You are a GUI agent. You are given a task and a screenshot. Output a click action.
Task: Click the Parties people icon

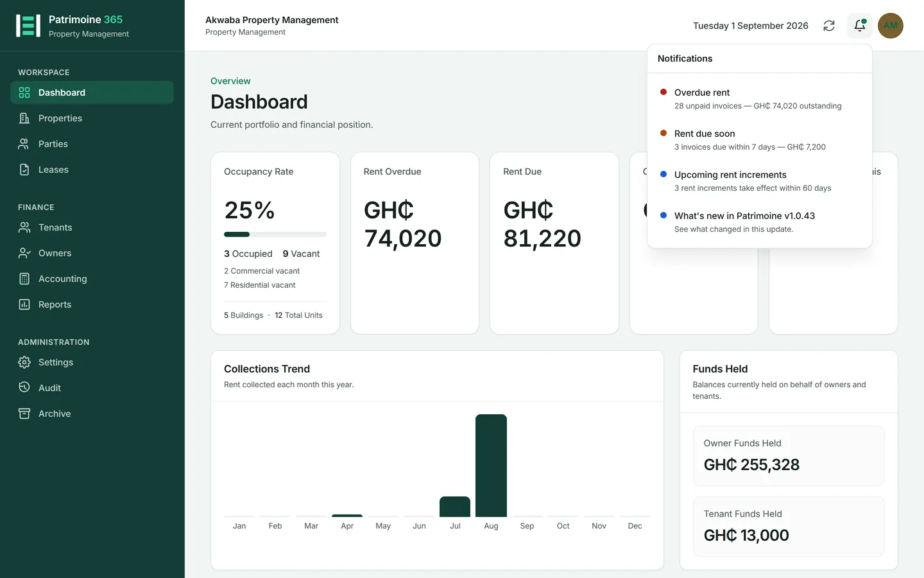click(24, 144)
